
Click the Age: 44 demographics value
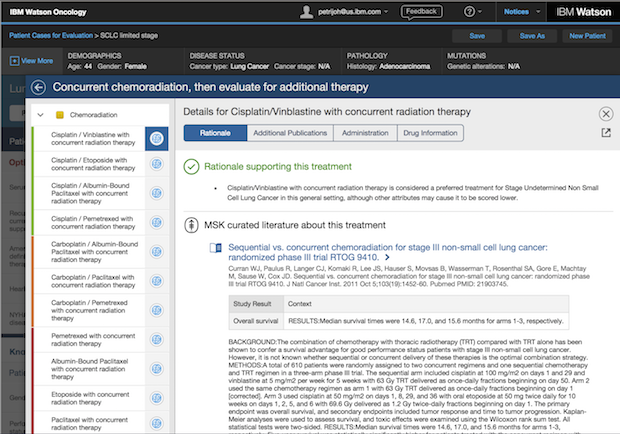click(x=79, y=66)
